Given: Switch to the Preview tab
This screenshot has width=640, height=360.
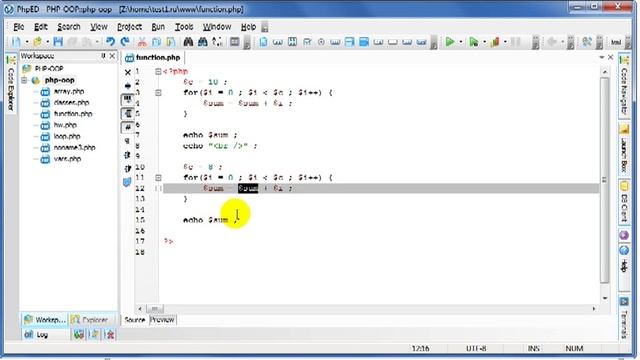Looking at the screenshot, I should (162, 320).
